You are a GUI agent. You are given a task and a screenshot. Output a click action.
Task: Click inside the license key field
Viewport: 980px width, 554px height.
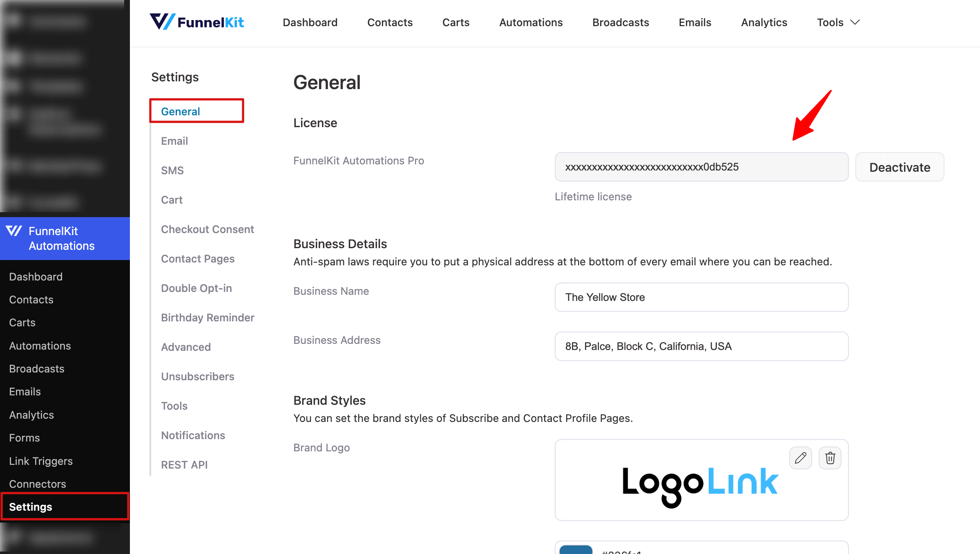(701, 167)
